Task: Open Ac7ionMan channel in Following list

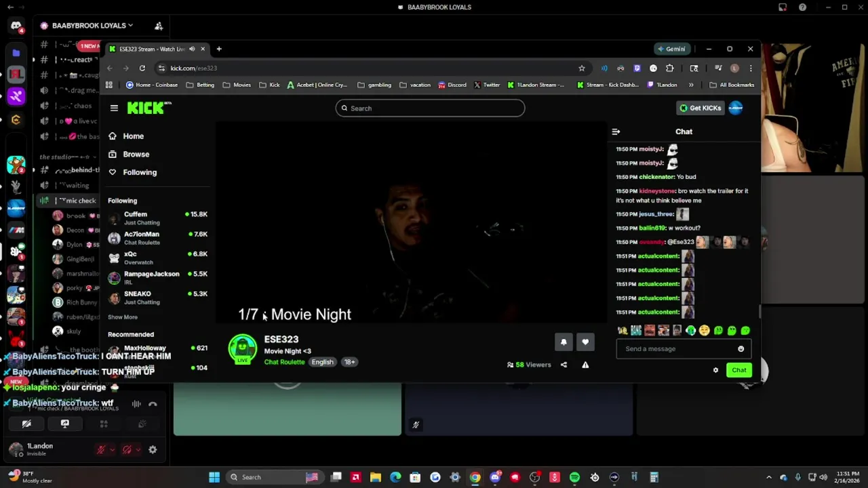Action: [x=157, y=238]
